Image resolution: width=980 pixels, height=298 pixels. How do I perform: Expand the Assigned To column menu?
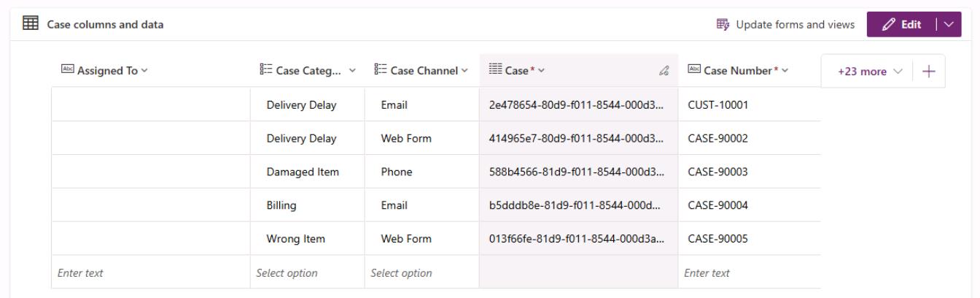[x=143, y=70]
